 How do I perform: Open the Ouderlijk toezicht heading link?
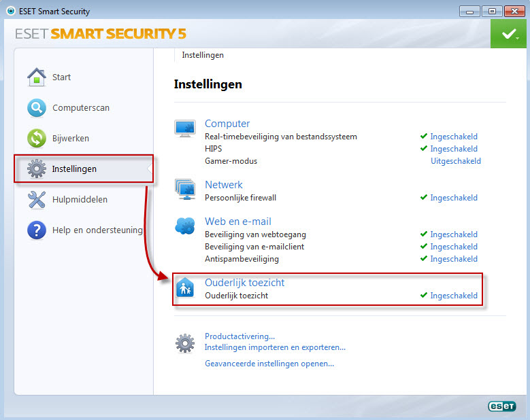[244, 283]
